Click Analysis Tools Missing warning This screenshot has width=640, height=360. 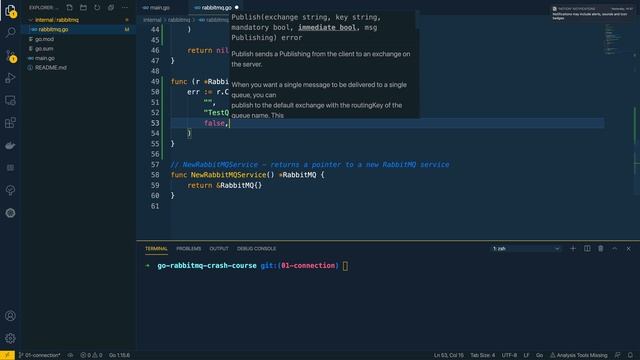click(x=579, y=355)
